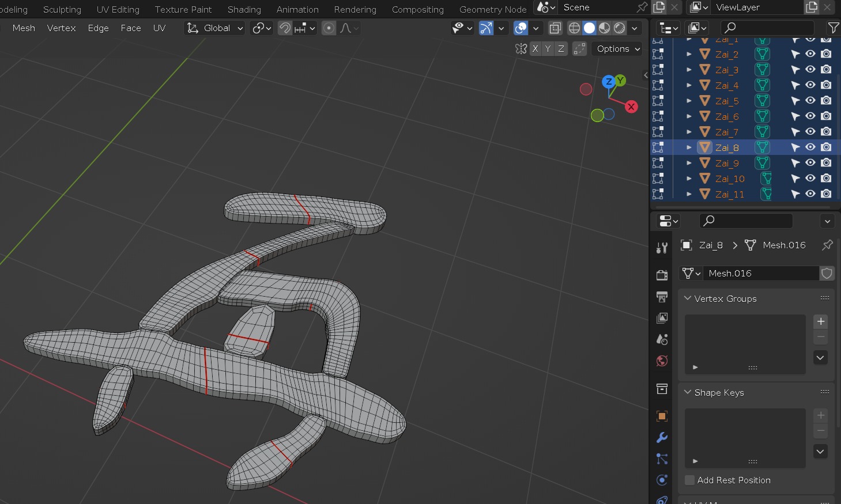Image resolution: width=841 pixels, height=504 pixels.
Task: Click the mesh data icon for Zai_6
Action: click(762, 116)
